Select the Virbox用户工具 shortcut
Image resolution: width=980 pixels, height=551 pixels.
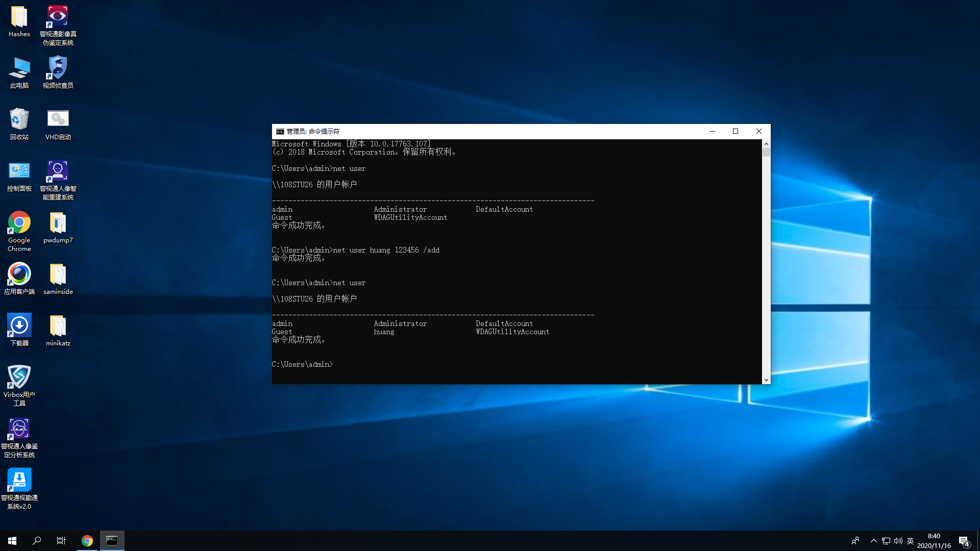coord(19,378)
